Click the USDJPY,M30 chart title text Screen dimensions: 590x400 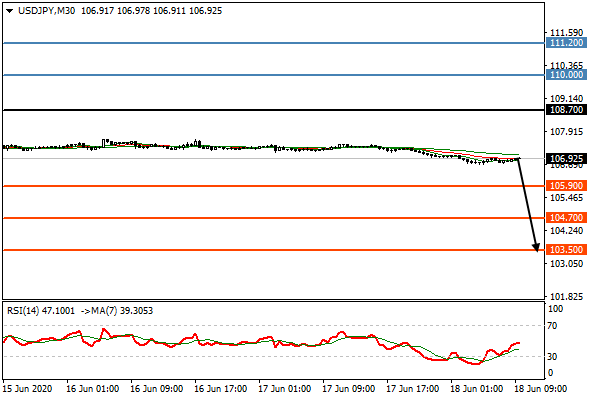46,11
